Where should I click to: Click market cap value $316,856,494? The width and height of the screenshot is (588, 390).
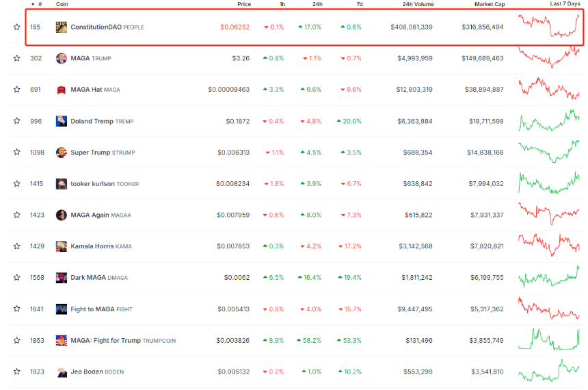coord(483,27)
